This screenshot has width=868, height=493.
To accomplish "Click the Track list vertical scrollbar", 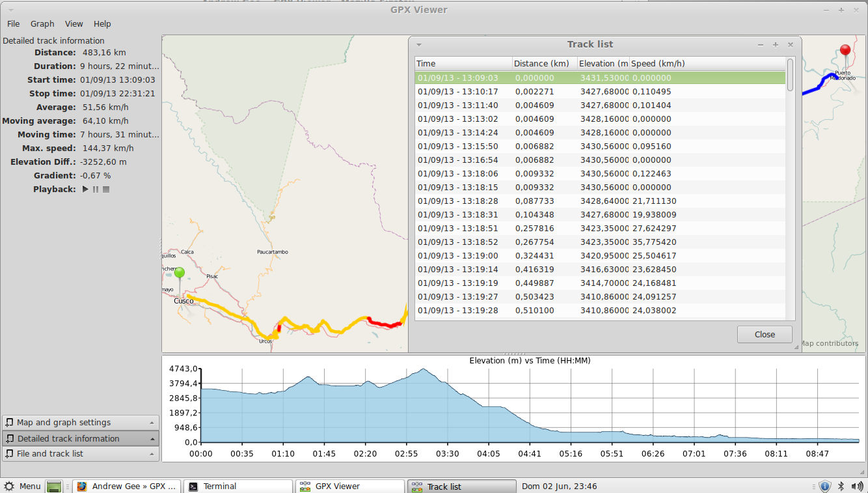I will tap(790, 75).
